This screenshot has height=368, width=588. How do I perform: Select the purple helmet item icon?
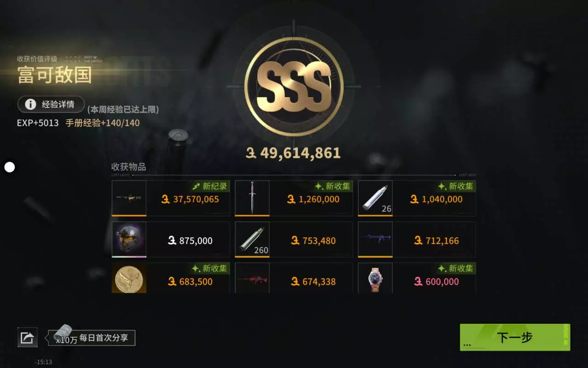(129, 239)
